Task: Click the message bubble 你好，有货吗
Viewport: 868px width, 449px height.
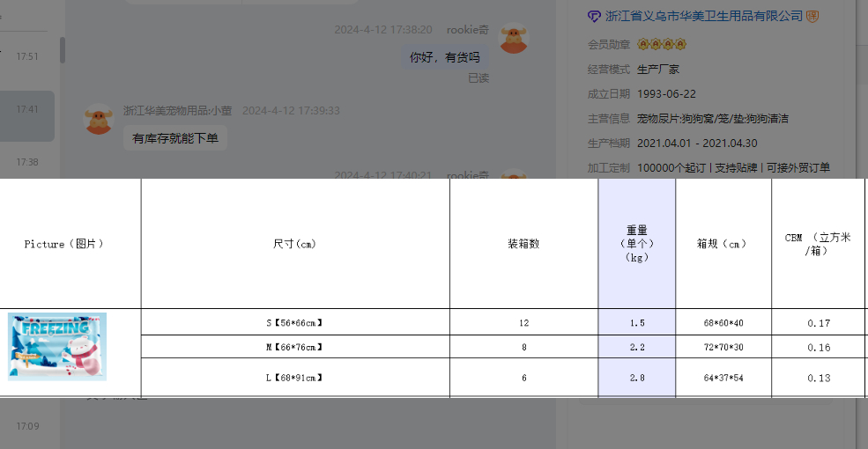Action: (x=445, y=58)
